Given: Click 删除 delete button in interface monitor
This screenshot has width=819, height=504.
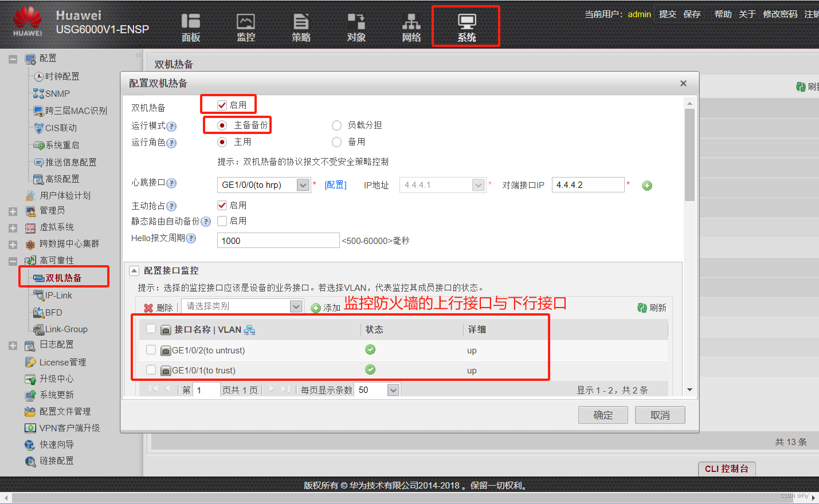Looking at the screenshot, I should tap(158, 308).
